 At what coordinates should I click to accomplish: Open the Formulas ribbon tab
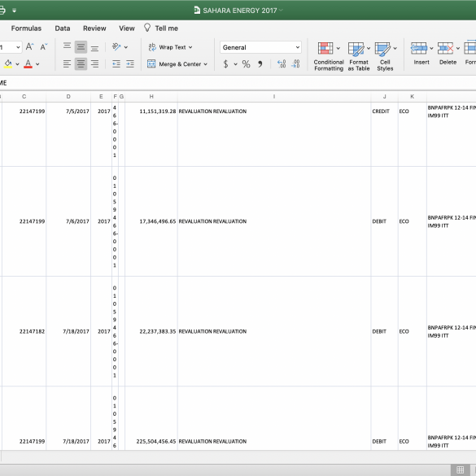point(26,28)
